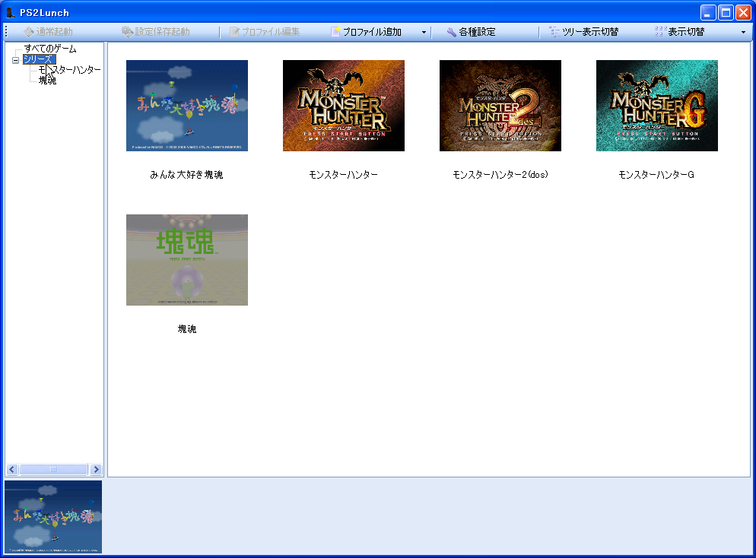Click the モンスターハンターG caption text

click(x=656, y=175)
